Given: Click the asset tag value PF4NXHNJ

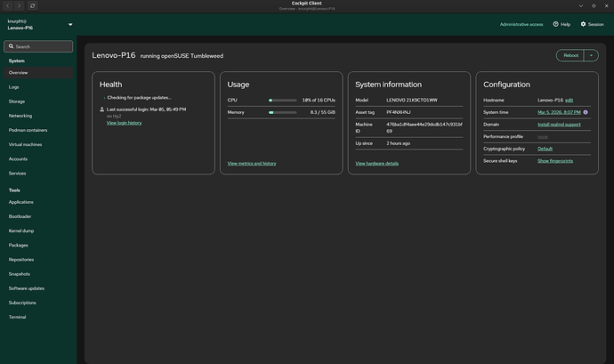Looking at the screenshot, I should (x=399, y=112).
